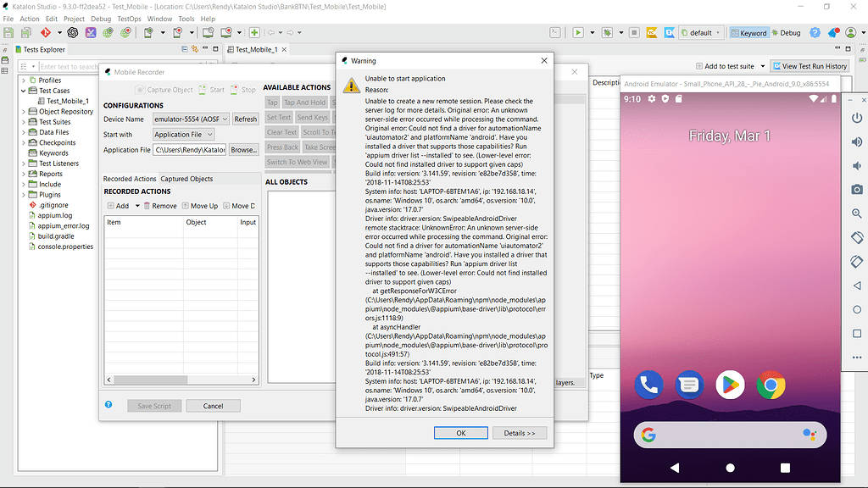
Task: Tap the emulator Back navigation triangle
Action: 674,467
